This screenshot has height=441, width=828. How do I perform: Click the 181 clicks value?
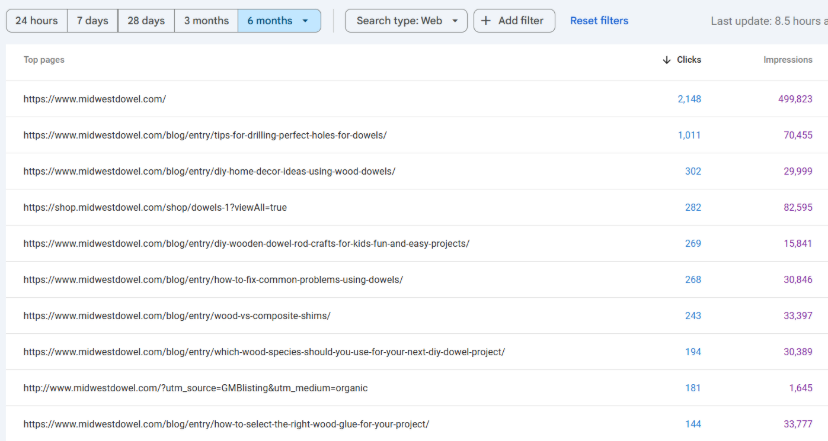[x=693, y=388]
